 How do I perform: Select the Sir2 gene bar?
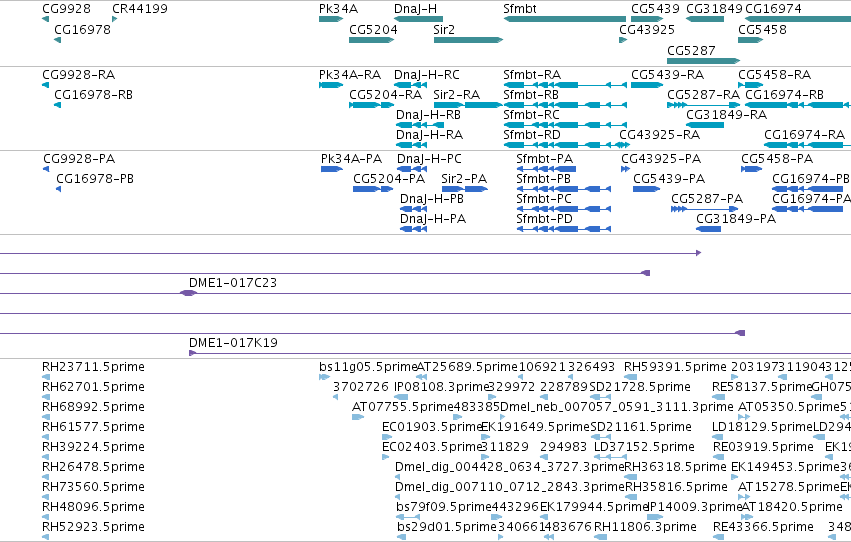pos(468,40)
